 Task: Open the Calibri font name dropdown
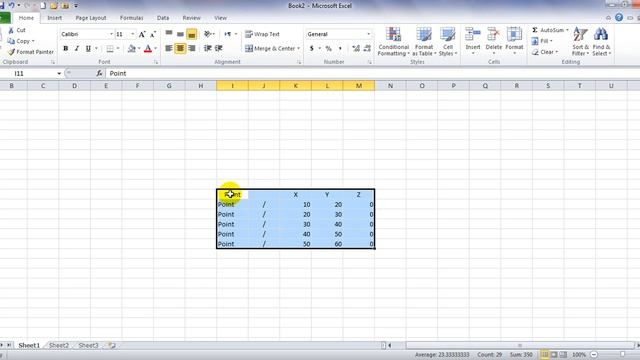(111, 34)
